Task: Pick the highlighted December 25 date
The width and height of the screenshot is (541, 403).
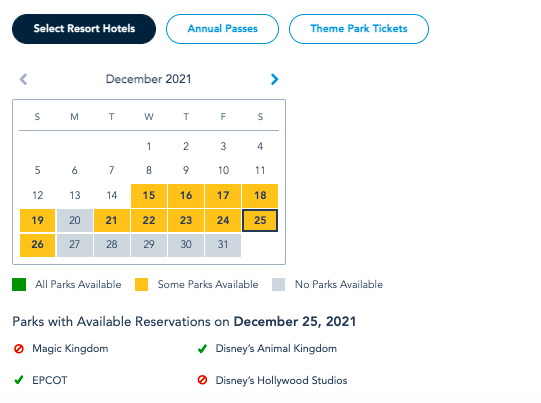Action: [260, 220]
